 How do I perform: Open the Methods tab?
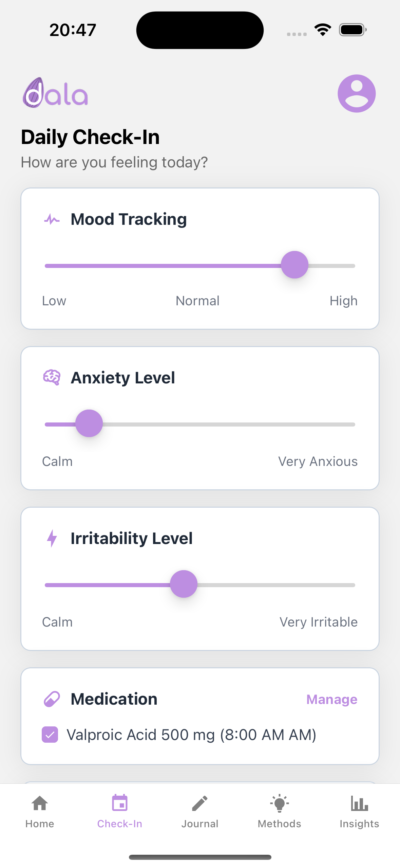[279, 811]
